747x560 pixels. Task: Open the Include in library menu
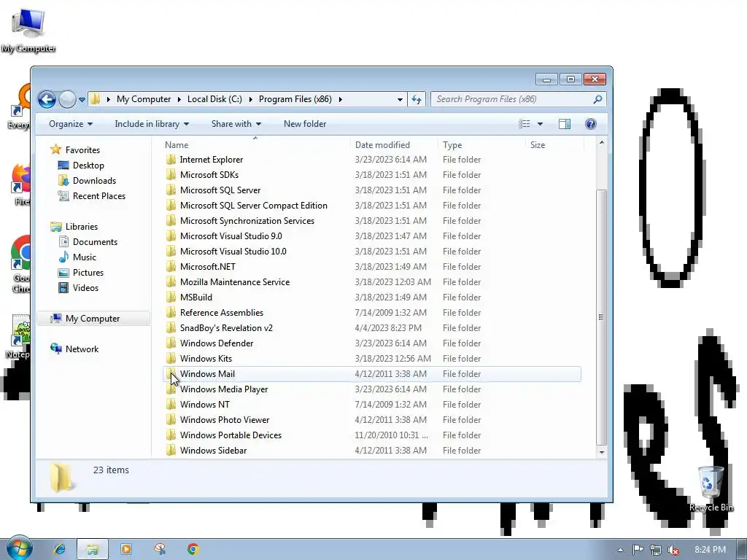pyautogui.click(x=152, y=124)
